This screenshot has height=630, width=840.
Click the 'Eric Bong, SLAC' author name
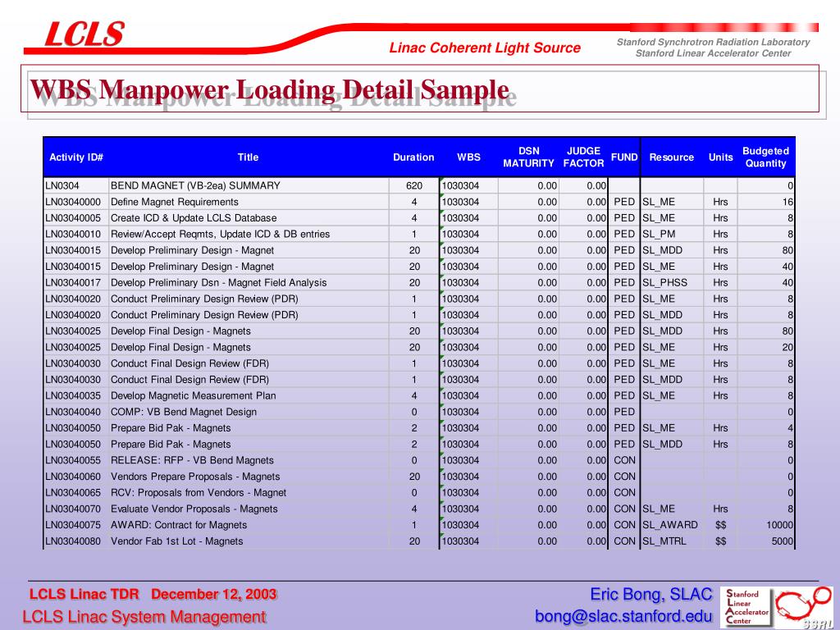(651, 594)
